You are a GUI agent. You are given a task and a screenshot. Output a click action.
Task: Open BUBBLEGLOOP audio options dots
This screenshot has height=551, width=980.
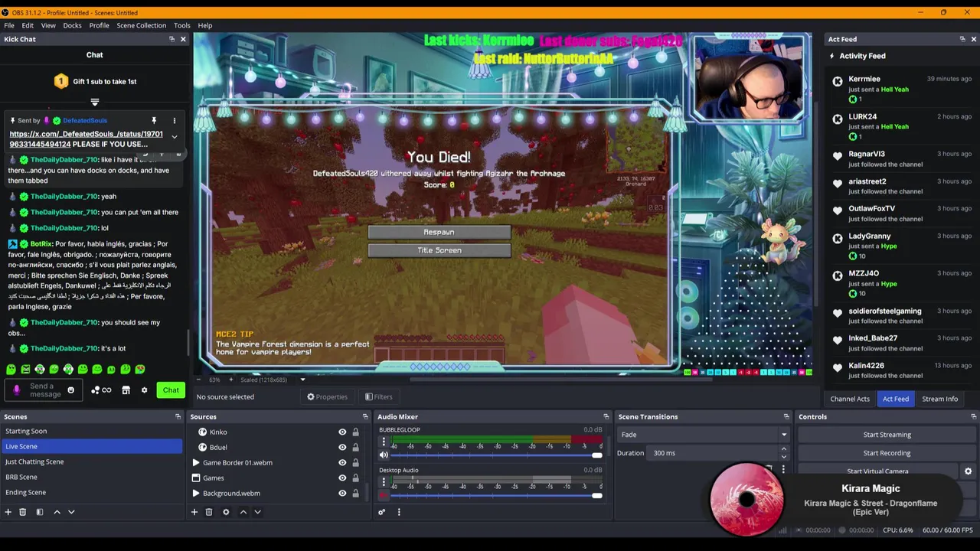pos(384,442)
